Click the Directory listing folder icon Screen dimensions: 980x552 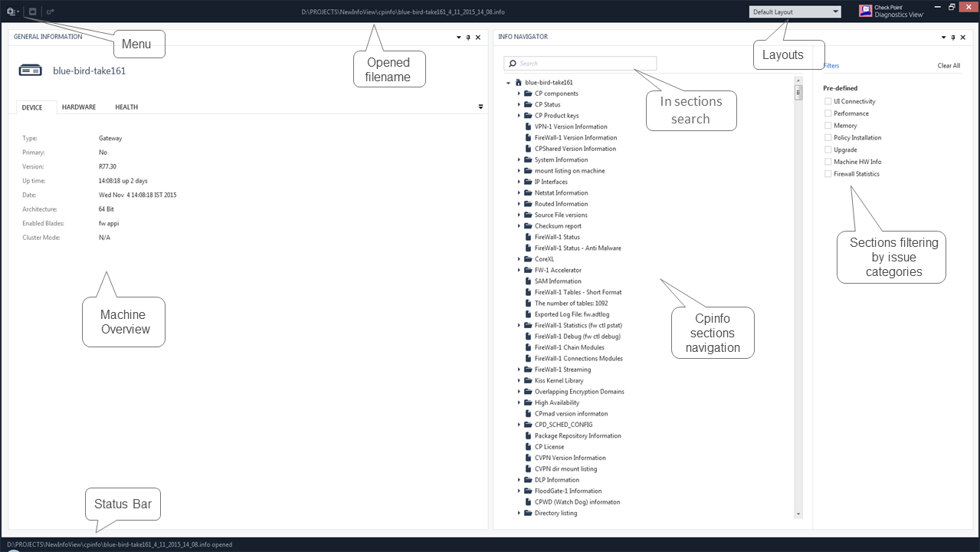point(529,513)
